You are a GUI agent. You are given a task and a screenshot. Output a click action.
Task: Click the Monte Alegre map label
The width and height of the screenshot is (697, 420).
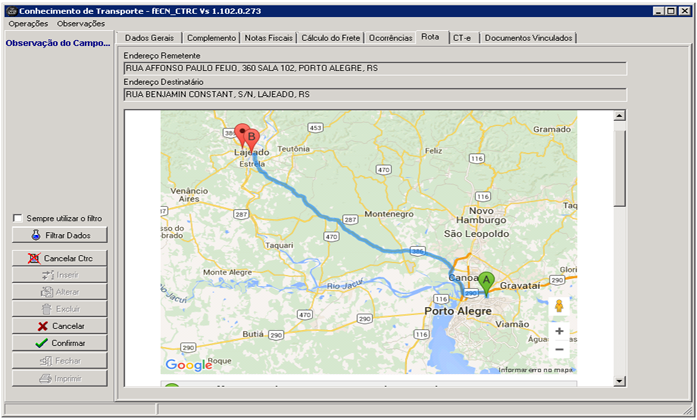click(227, 272)
